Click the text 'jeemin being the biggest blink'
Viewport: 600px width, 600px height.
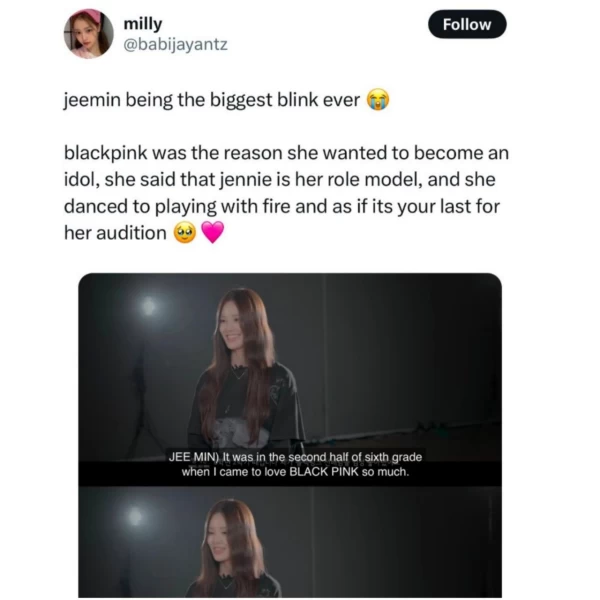[191, 100]
